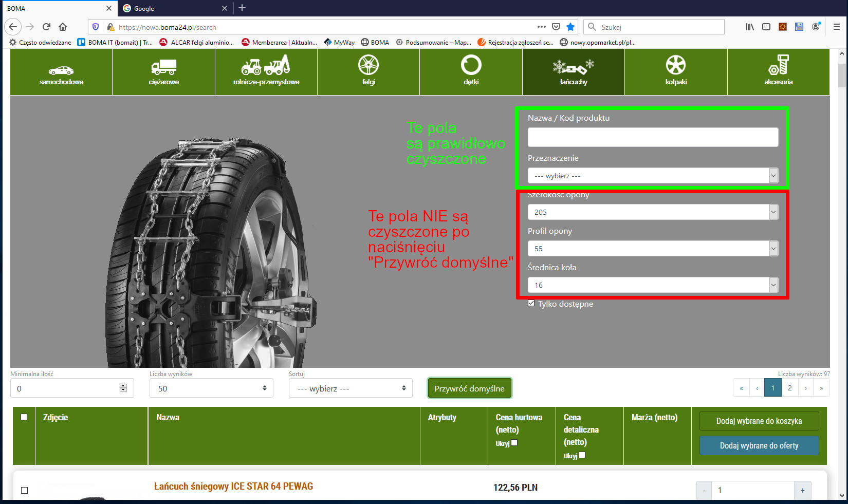Click the Nazwa / Kod produktu field
848x504 pixels.
pos(653,137)
